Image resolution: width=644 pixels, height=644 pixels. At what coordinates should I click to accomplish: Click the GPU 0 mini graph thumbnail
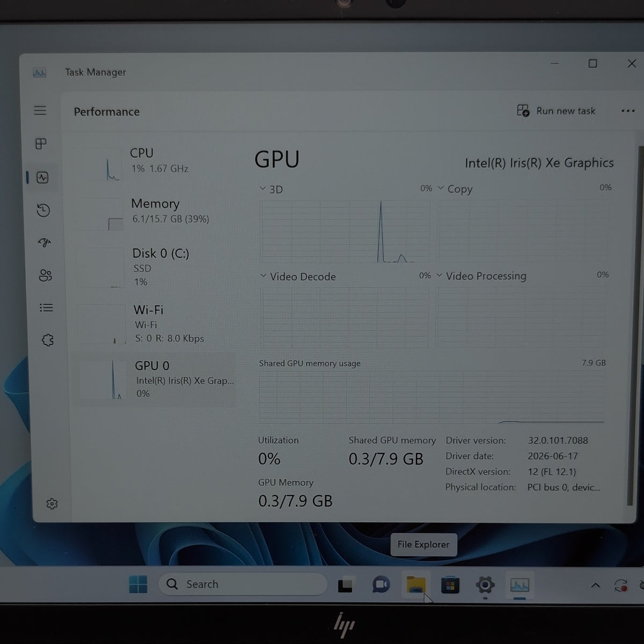click(x=104, y=380)
